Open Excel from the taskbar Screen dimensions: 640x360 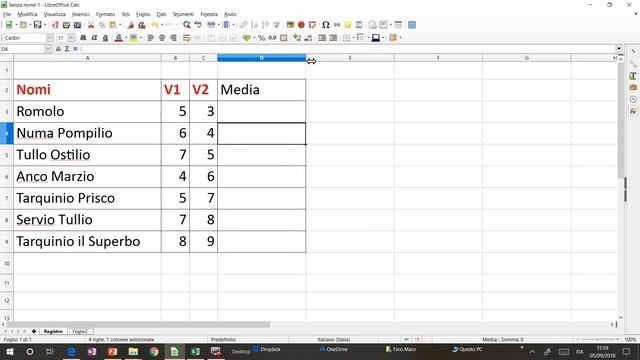[195, 351]
